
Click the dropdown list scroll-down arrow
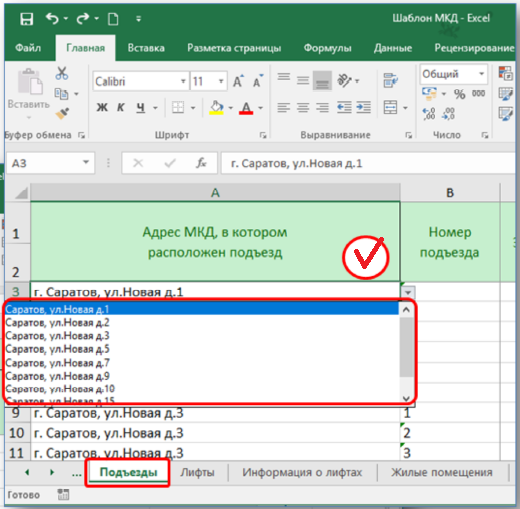coord(406,398)
